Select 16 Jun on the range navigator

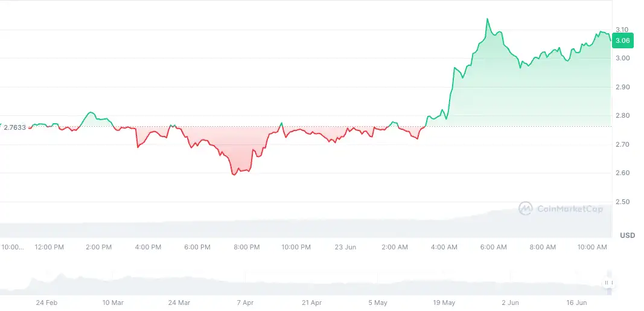pos(576,303)
